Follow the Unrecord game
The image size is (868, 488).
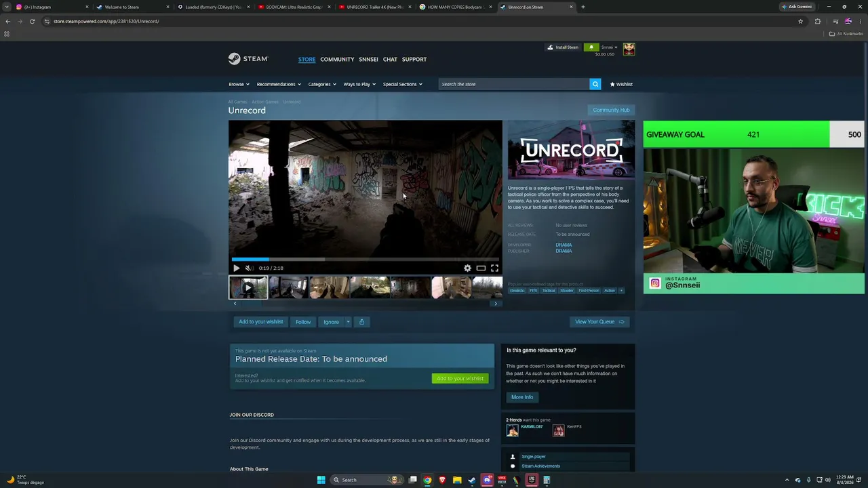303,322
